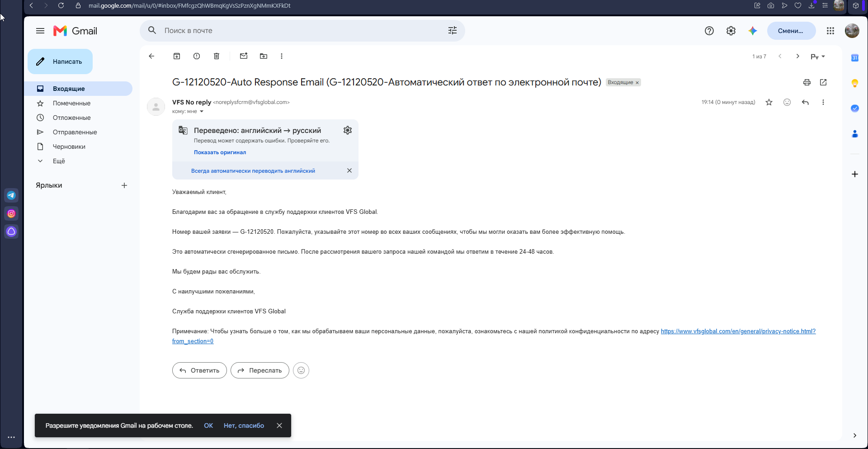Click the Переслать button
This screenshot has height=449, width=868.
pyautogui.click(x=260, y=370)
